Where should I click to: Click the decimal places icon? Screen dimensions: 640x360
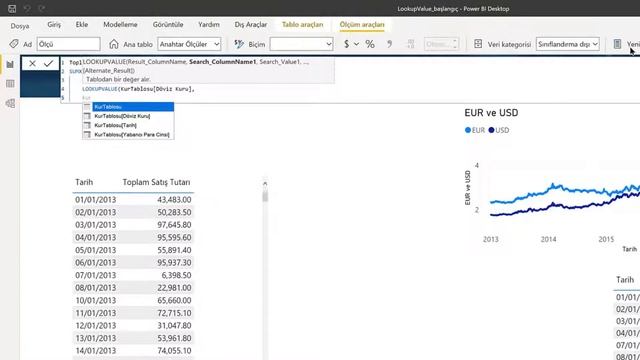[x=411, y=44]
